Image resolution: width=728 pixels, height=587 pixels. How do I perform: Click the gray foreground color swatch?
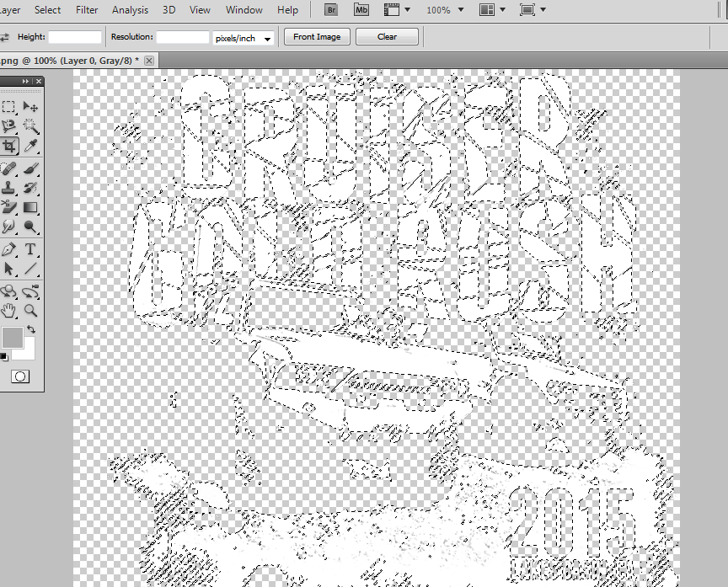(13, 338)
